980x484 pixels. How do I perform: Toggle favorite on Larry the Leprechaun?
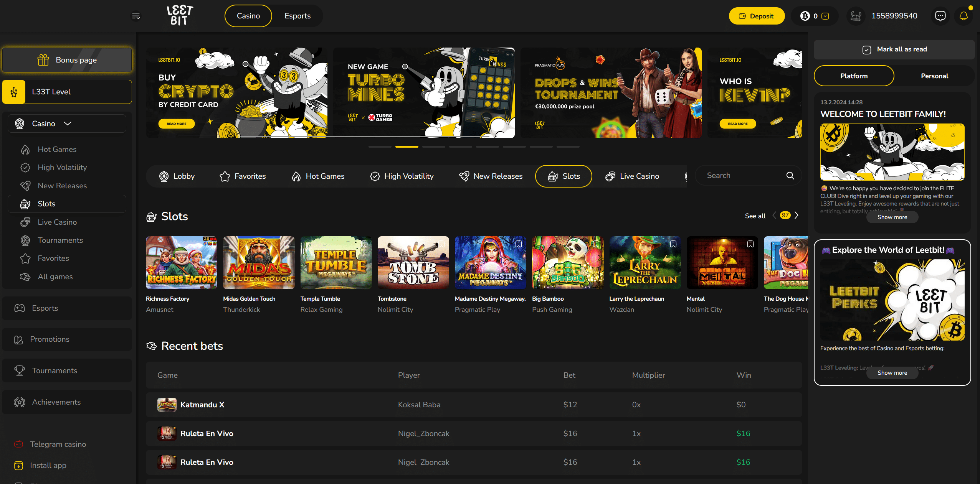click(673, 244)
